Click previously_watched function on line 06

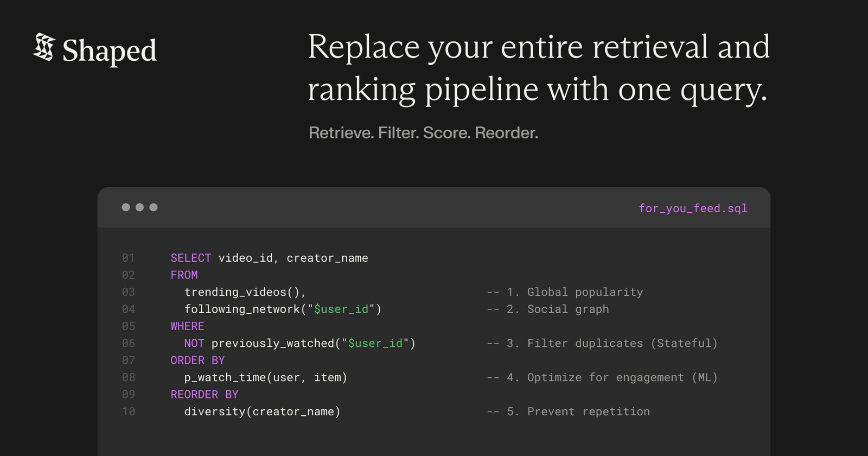[273, 344]
